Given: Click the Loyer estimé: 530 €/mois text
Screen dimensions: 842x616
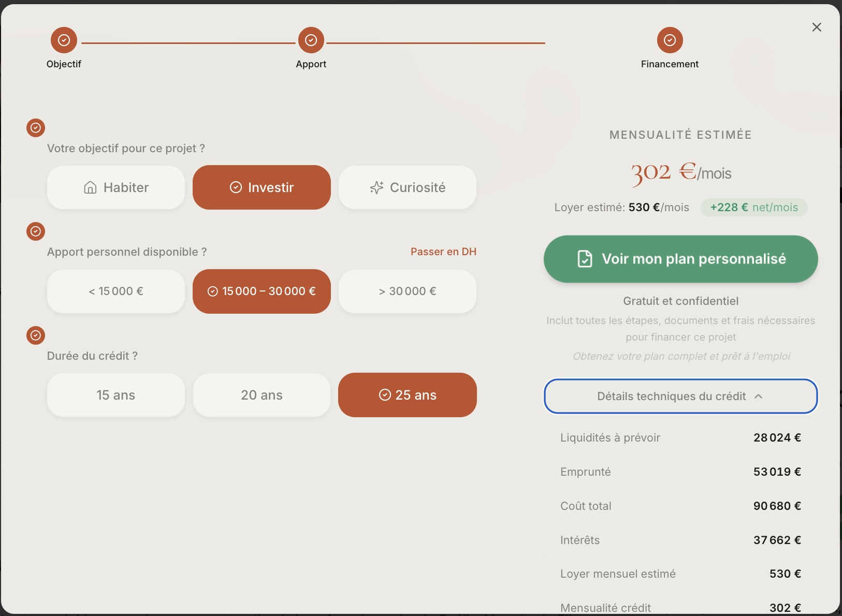Looking at the screenshot, I should [x=621, y=208].
